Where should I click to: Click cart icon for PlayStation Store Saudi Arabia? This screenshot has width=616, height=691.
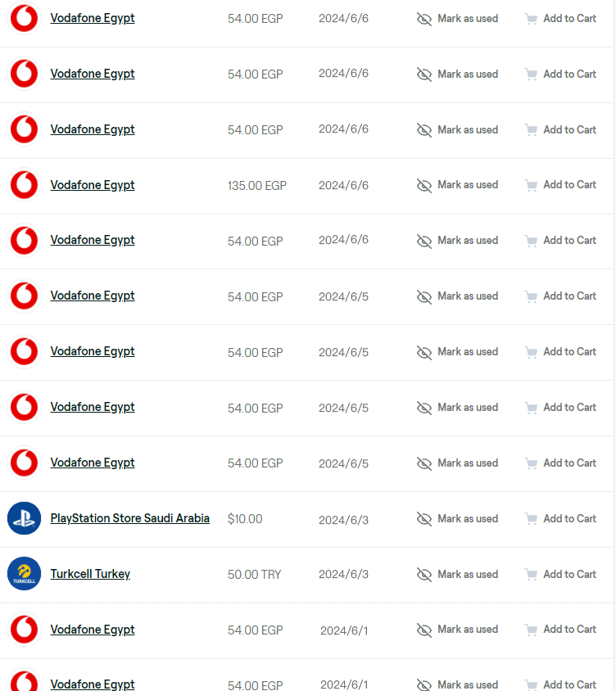click(x=531, y=519)
